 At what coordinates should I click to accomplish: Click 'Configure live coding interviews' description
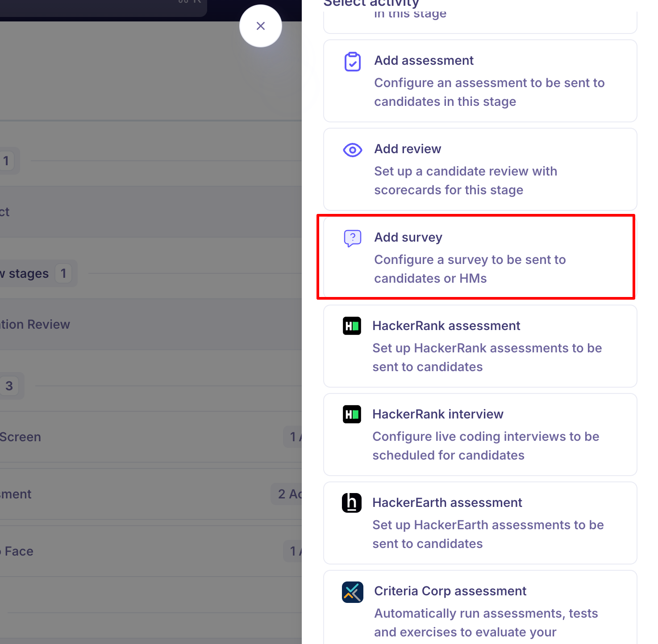[x=486, y=446]
